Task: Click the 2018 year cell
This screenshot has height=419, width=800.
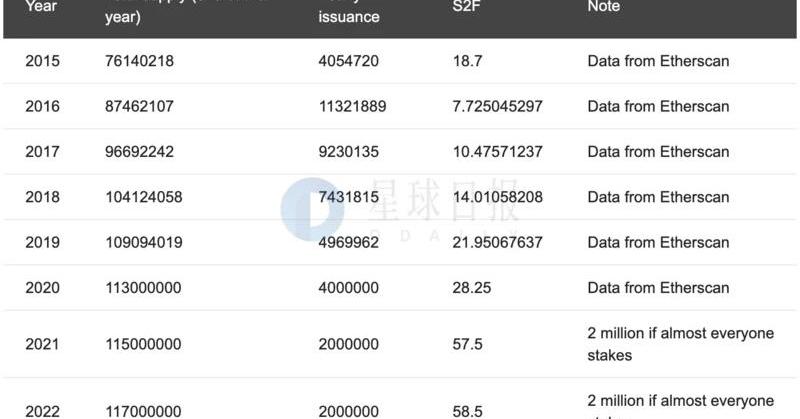Action: point(42,197)
